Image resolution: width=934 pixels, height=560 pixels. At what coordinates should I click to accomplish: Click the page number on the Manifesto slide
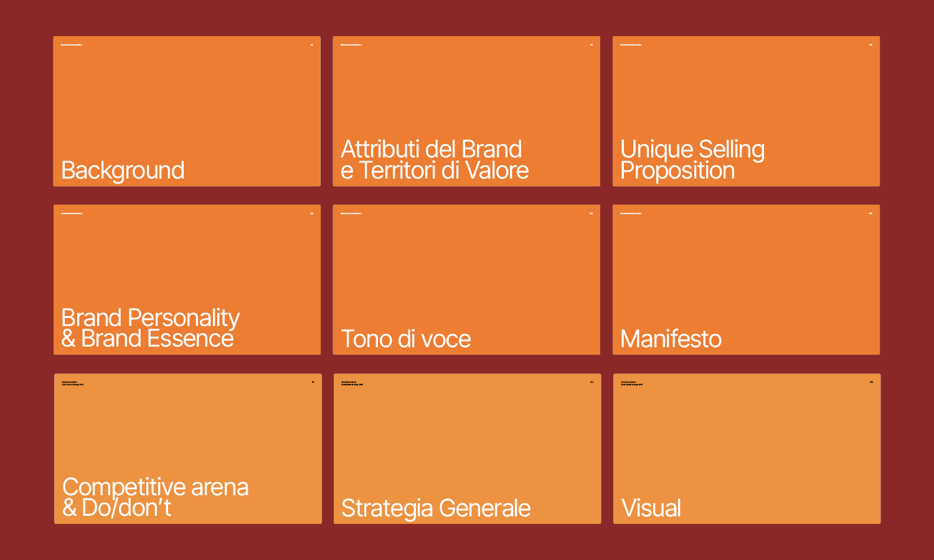(x=870, y=213)
